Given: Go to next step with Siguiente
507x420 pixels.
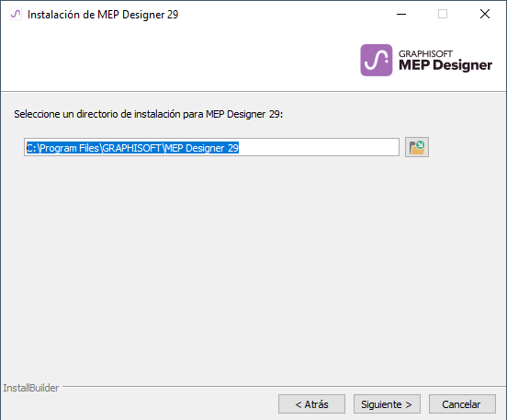Looking at the screenshot, I should pyautogui.click(x=387, y=403).
